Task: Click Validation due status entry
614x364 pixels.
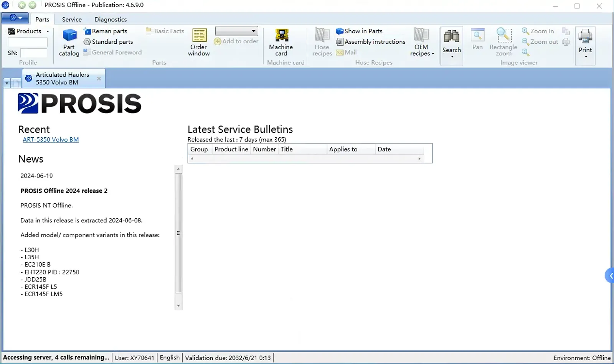Action: [x=228, y=358]
